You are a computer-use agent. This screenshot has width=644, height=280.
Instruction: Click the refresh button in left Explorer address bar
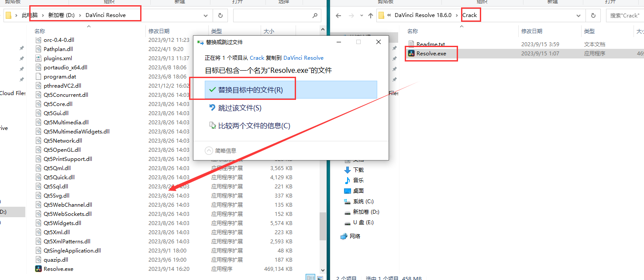tap(220, 15)
